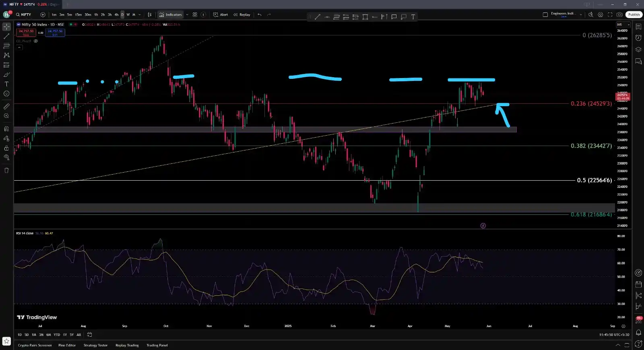Redo the last action
The width and height of the screenshot is (644, 350).
pos(269,14)
